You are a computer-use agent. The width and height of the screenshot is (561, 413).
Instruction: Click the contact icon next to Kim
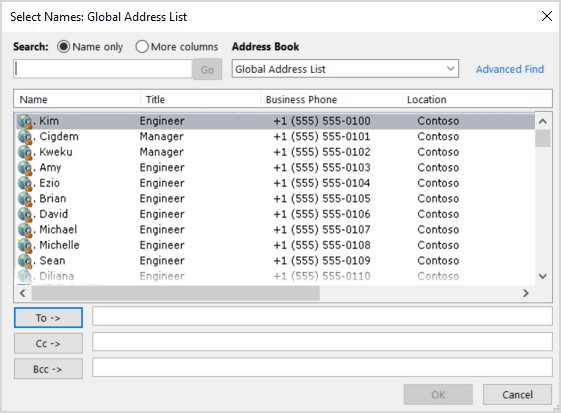point(25,121)
